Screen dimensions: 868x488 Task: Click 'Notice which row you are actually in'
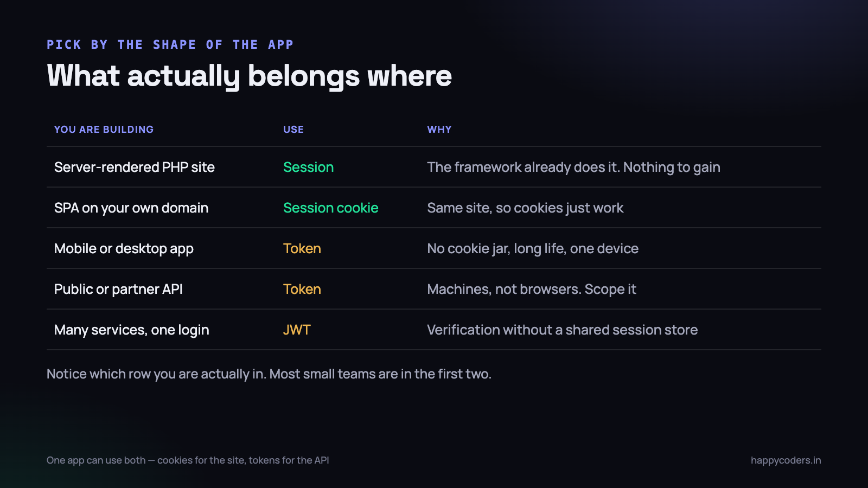coord(156,374)
